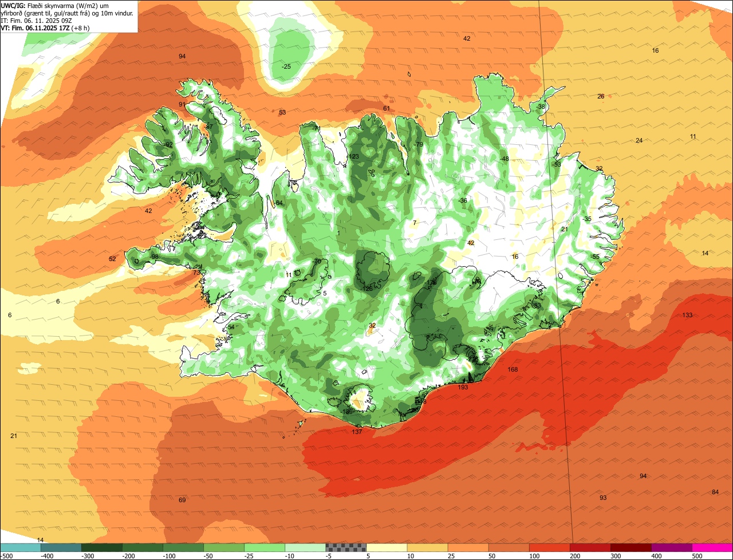Image resolution: width=733 pixels, height=560 pixels.
Task: Click the '-35' value in east Iceland
Action: pyautogui.click(x=586, y=219)
